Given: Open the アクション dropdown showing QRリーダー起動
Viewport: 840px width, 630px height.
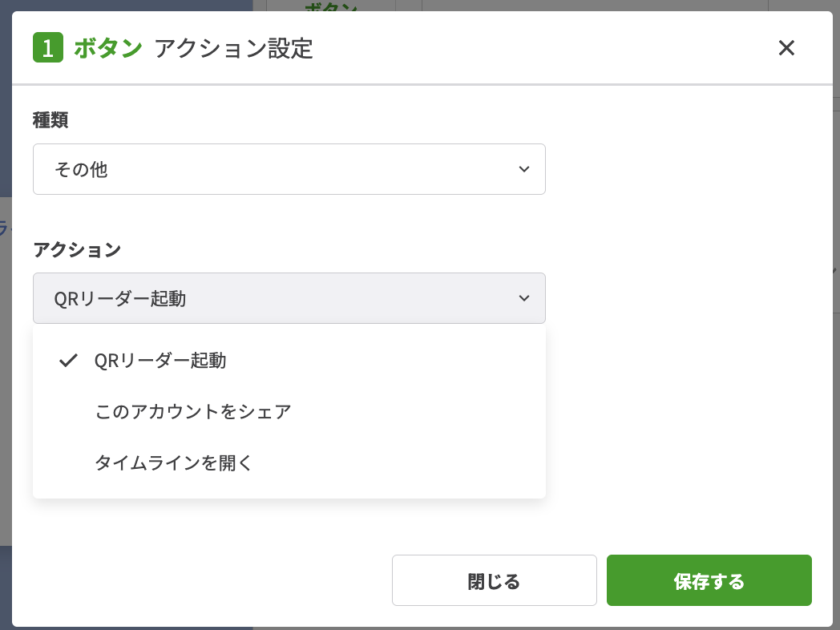Looking at the screenshot, I should click(289, 298).
